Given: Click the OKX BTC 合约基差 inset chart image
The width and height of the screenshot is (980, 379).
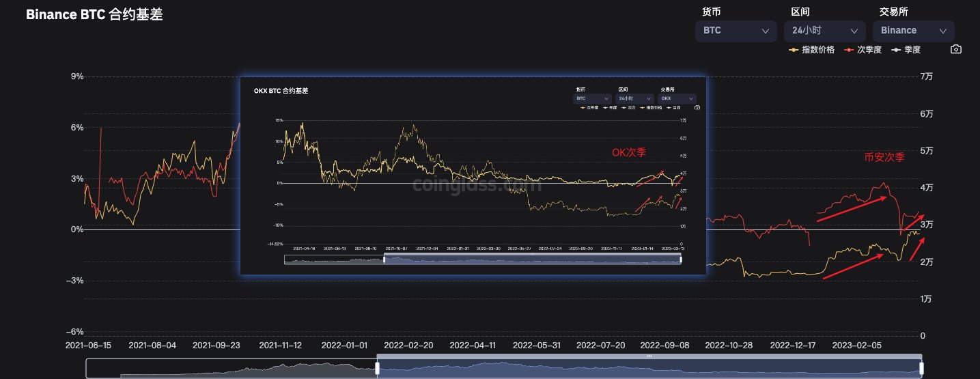Looking at the screenshot, I should pos(473,176).
